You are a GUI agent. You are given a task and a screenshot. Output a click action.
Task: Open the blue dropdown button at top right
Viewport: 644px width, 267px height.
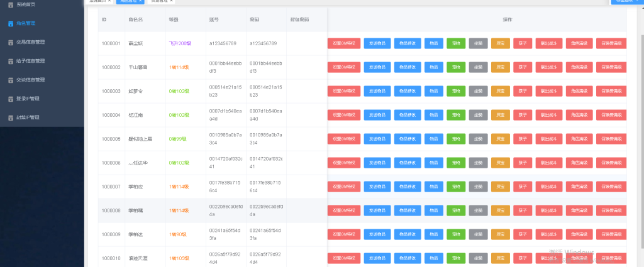(x=627, y=2)
